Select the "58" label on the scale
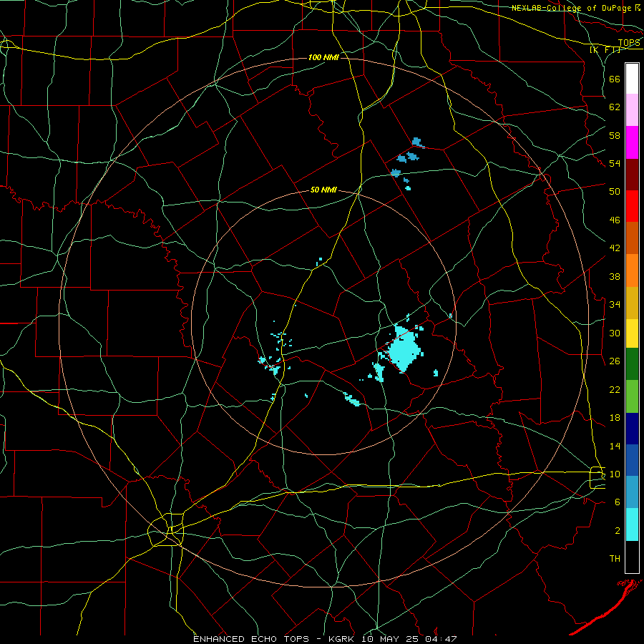The width and height of the screenshot is (644, 644). pos(615,135)
